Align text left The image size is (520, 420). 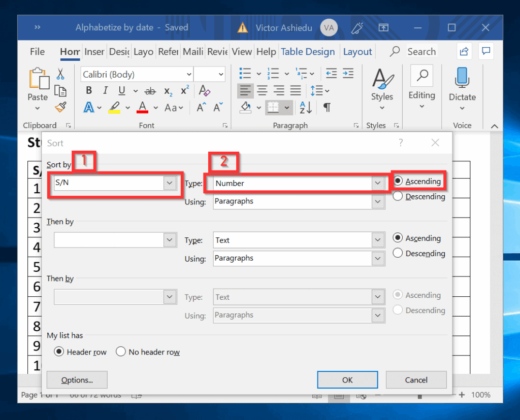click(x=245, y=90)
